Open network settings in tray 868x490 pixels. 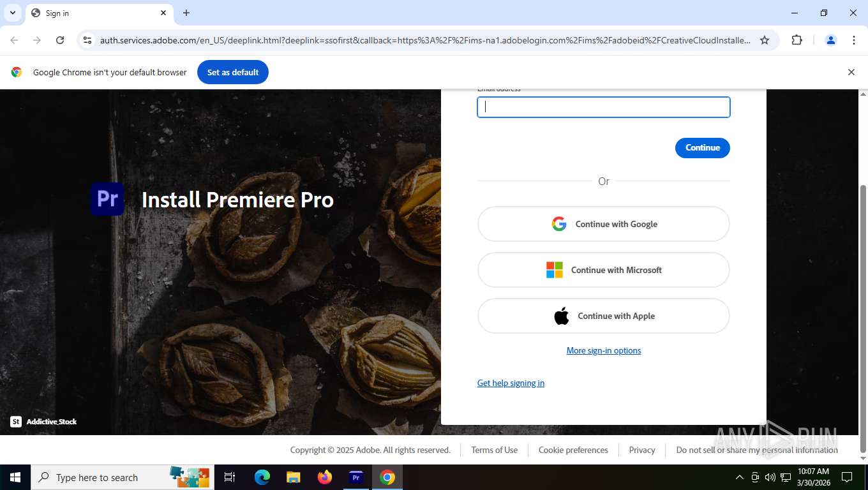click(786, 477)
